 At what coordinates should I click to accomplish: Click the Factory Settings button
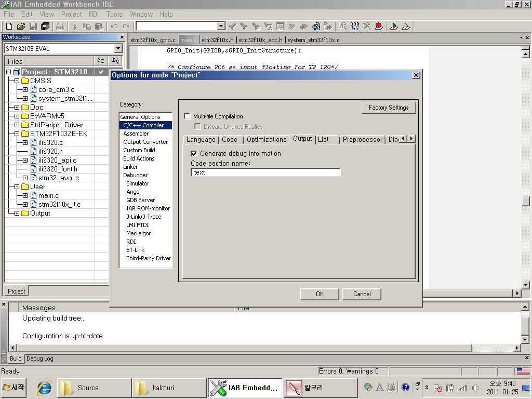[389, 108]
